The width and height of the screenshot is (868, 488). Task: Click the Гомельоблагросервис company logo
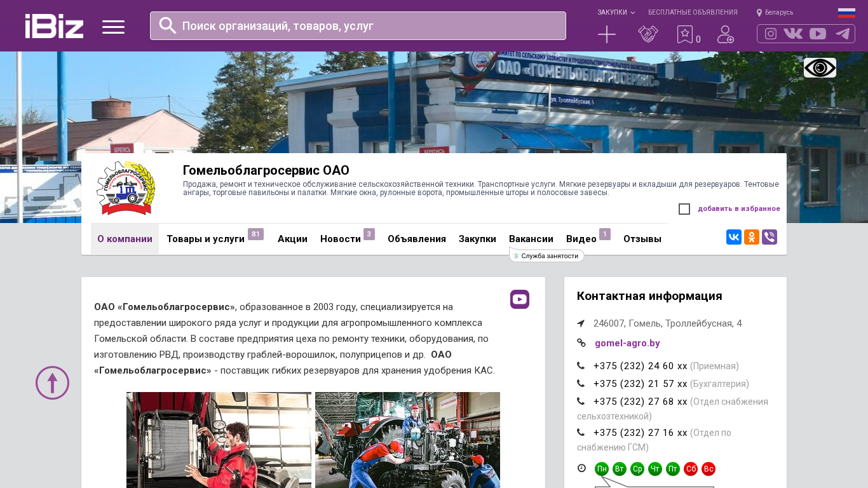(125, 188)
